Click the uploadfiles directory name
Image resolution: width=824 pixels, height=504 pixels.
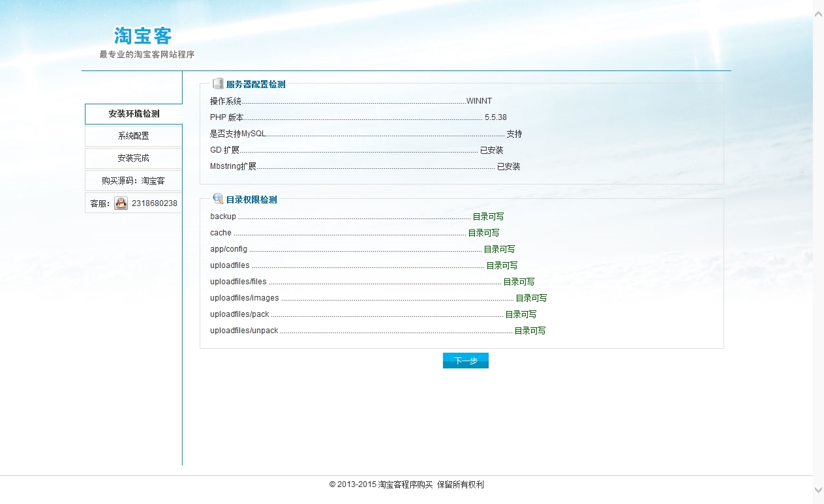tap(230, 265)
